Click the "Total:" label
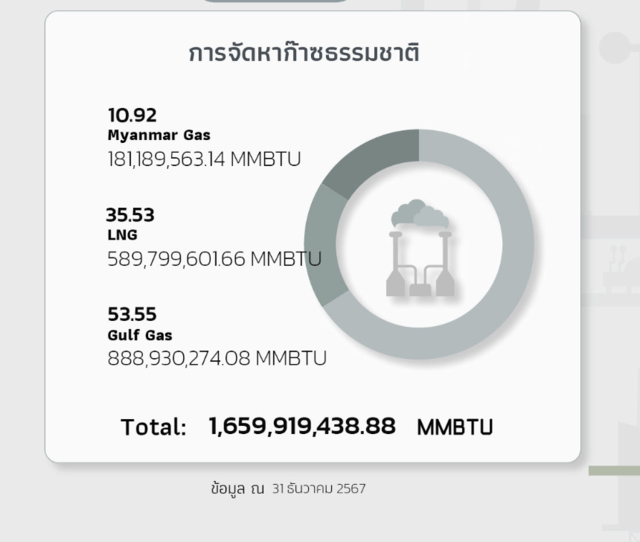Viewport: 640px width, 542px height. (154, 427)
